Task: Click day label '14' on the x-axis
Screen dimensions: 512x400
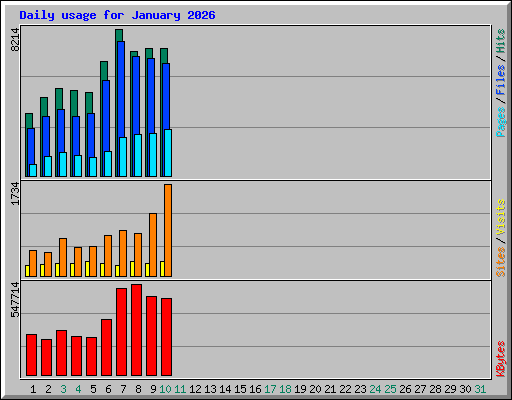Action: (225, 389)
